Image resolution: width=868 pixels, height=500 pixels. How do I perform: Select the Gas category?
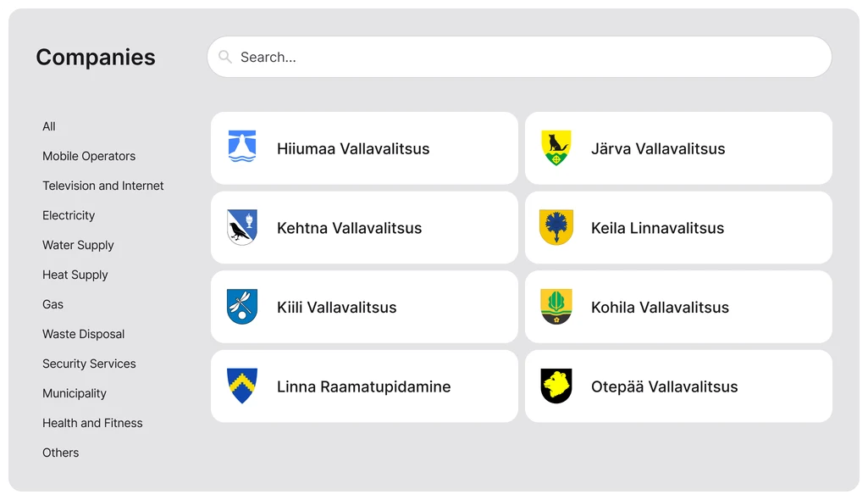[53, 304]
